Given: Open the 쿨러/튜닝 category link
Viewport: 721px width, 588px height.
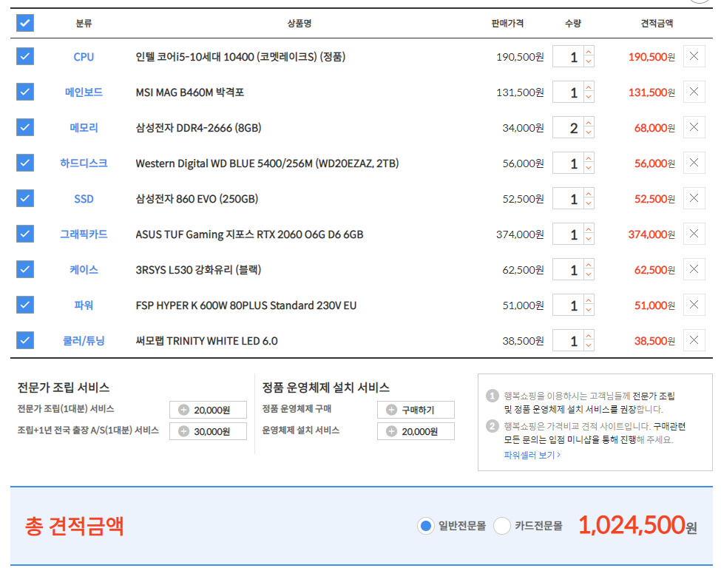Looking at the screenshot, I should (x=84, y=341).
